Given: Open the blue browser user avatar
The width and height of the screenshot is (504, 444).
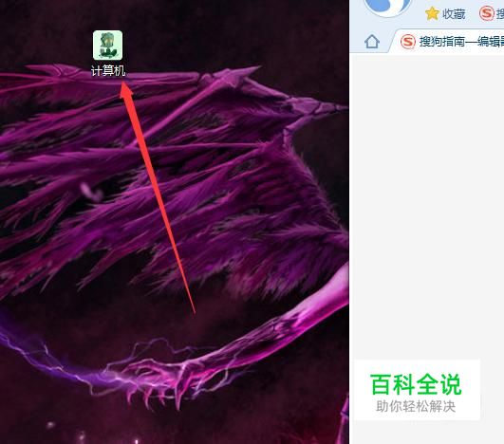Looking at the screenshot, I should (388, 7).
